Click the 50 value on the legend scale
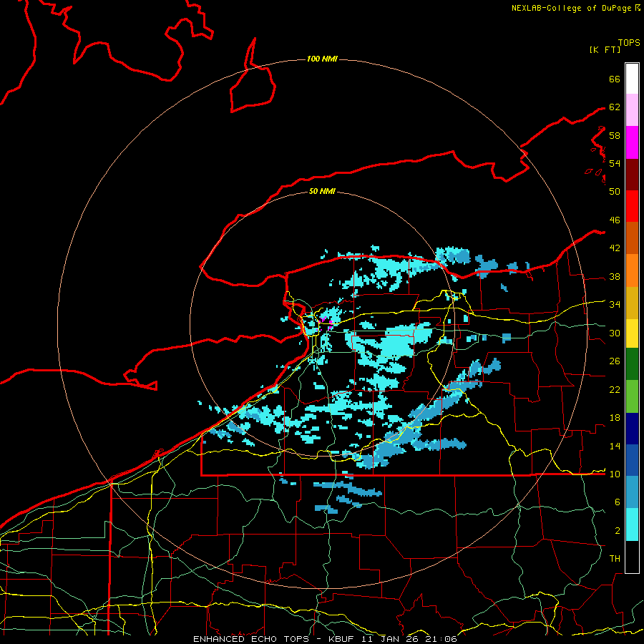 coord(615,192)
